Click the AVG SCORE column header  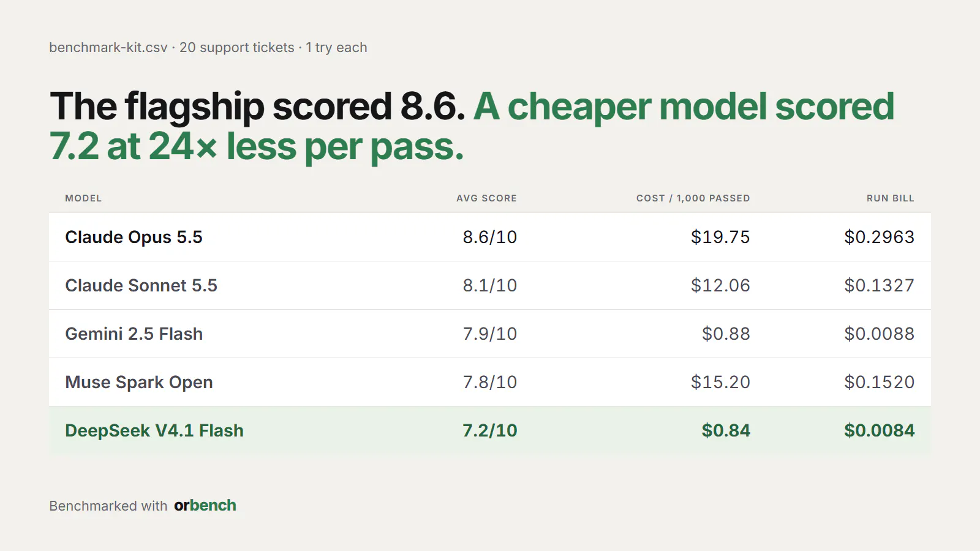click(486, 198)
